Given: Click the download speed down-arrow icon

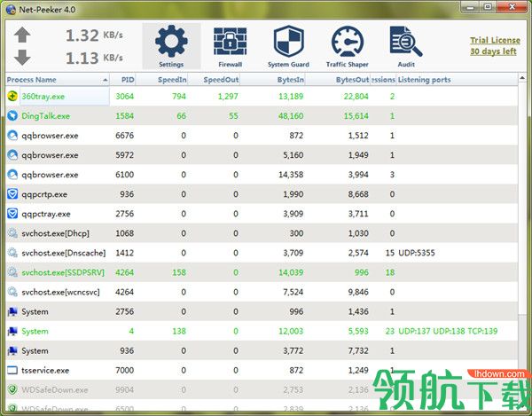Looking at the screenshot, I should [22, 58].
